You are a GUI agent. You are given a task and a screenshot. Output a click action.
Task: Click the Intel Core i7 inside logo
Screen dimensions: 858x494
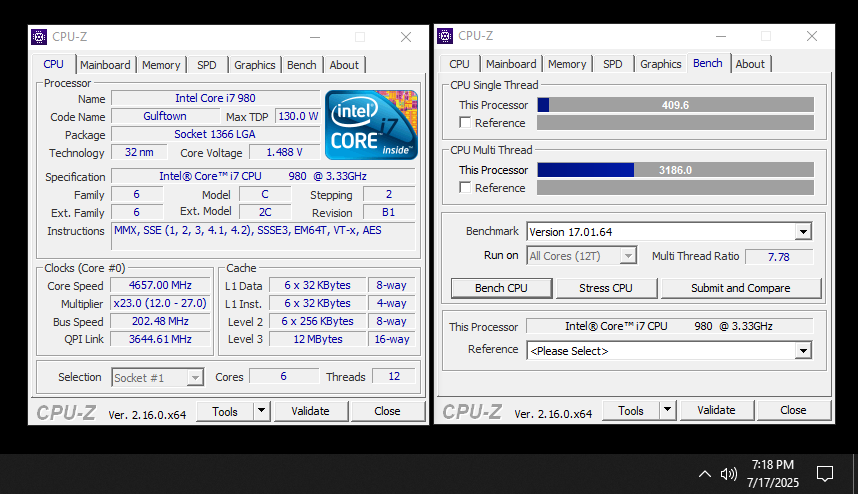371,125
